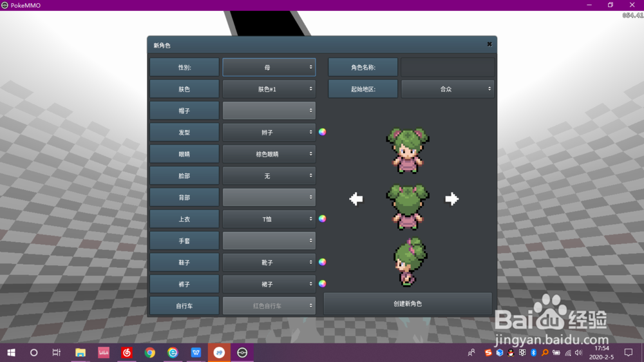Switch to PokeMMO taskbar icon
The width and height of the screenshot is (644, 362).
coord(242,352)
